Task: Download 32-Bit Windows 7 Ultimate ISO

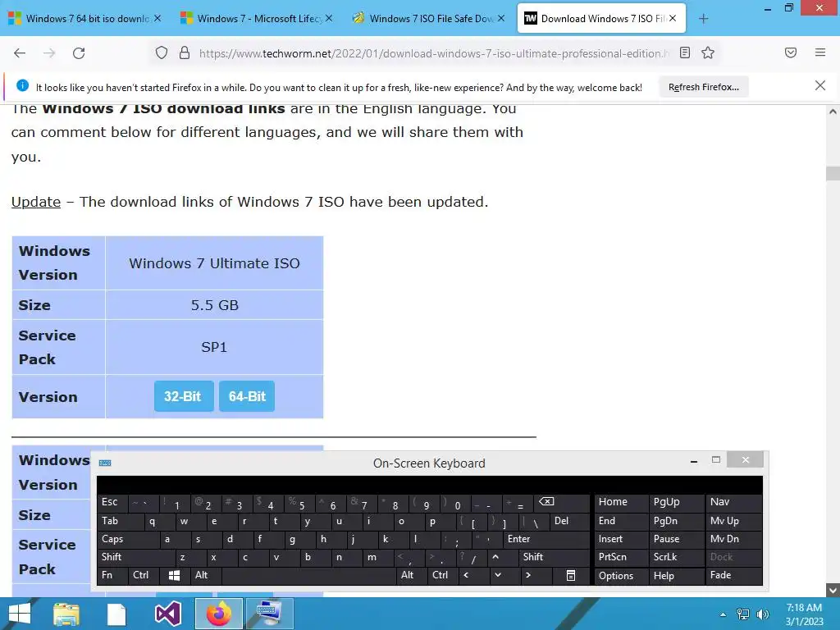Action: tap(184, 396)
